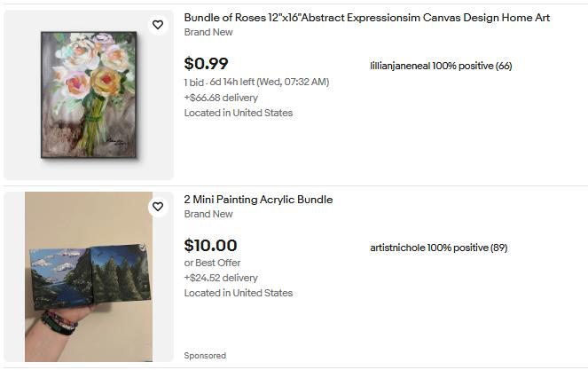Click the Sponsored label
The image size is (588, 370).
point(205,356)
